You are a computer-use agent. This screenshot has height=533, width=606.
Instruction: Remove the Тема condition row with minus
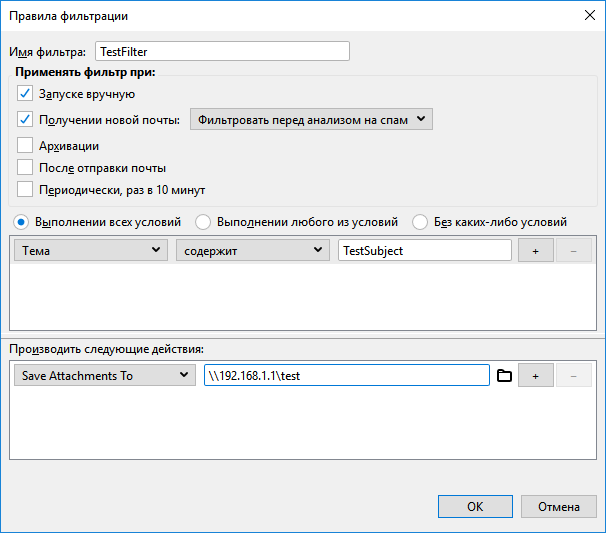tap(574, 250)
